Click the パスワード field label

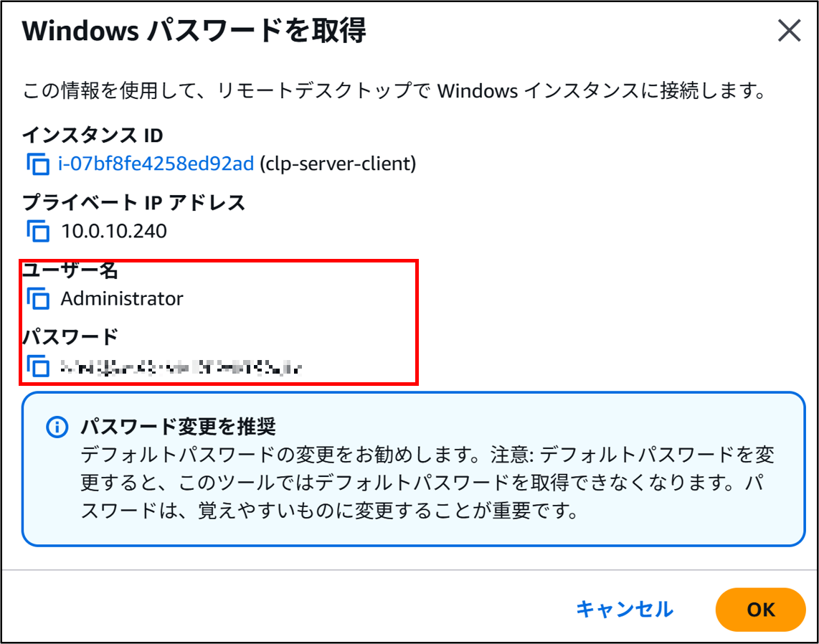tap(70, 337)
